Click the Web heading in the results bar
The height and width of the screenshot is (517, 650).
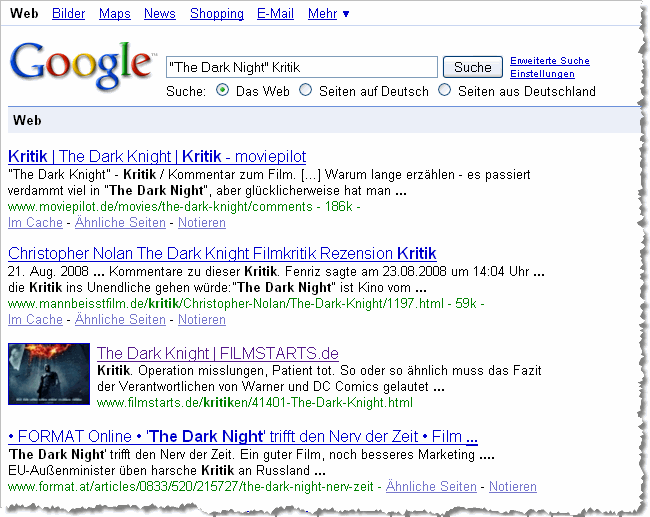27,120
